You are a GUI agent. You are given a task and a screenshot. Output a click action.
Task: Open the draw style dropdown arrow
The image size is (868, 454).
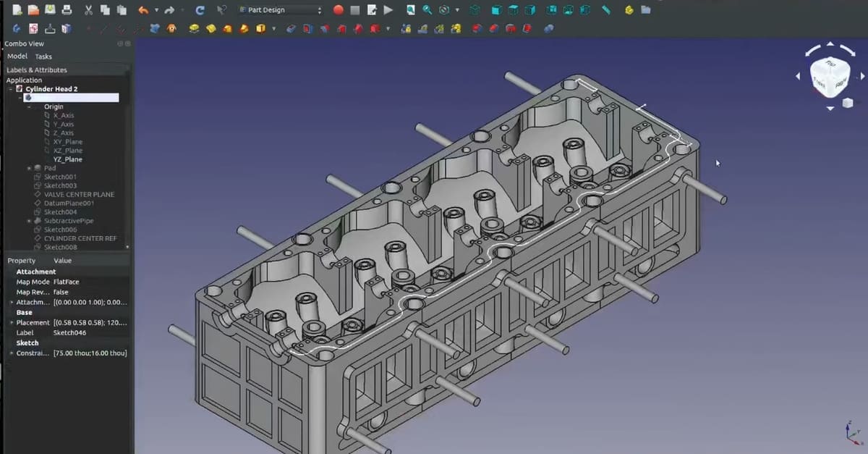click(x=457, y=10)
